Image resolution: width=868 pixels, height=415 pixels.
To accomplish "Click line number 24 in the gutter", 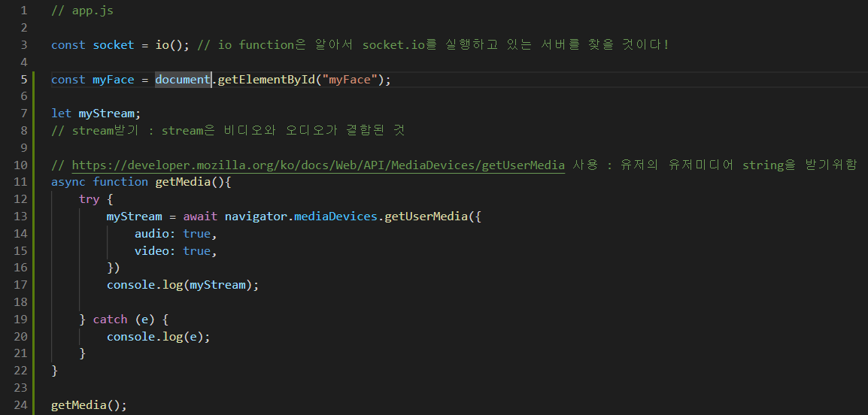I will 20,405.
